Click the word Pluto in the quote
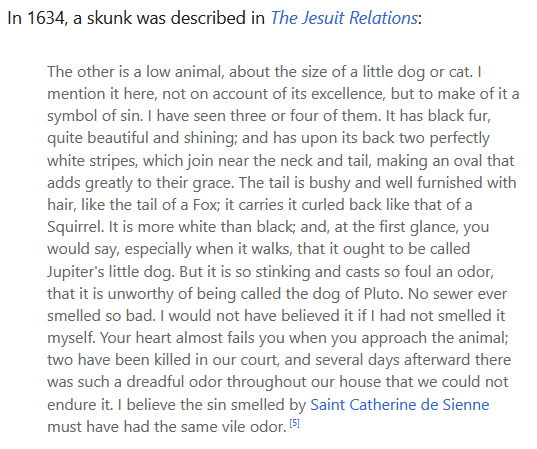This screenshot has height=449, width=537. coord(383,294)
